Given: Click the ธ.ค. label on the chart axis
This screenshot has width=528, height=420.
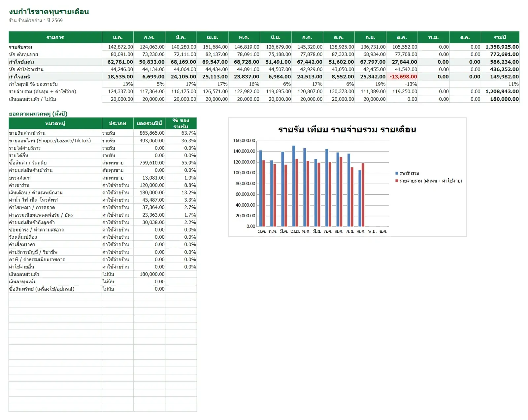Looking at the screenshot, I should (x=383, y=231).
